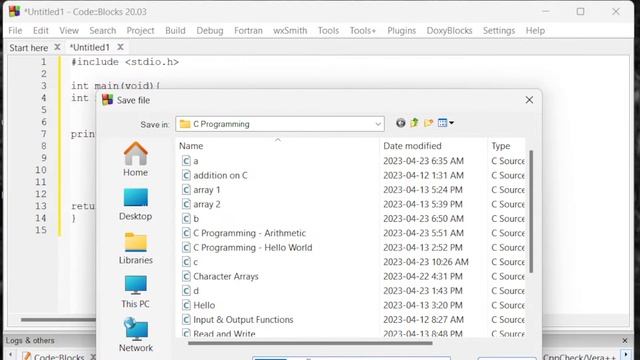Open the Search menu

click(x=103, y=31)
